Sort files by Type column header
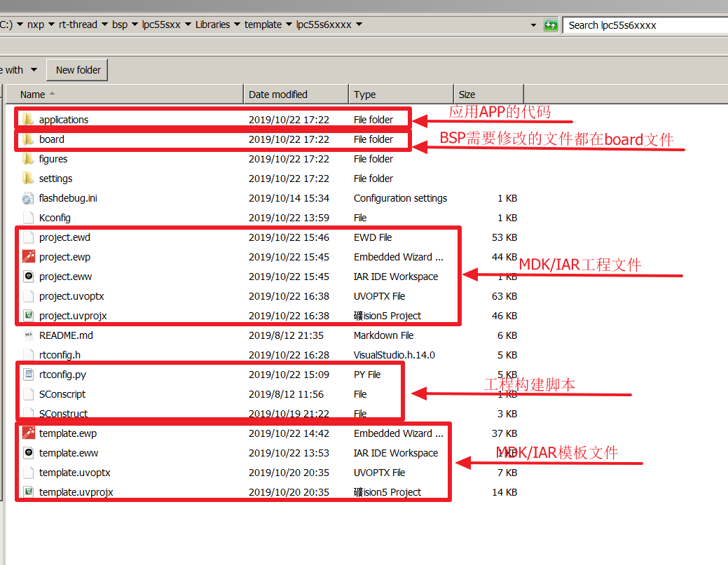The width and height of the screenshot is (728, 565). coord(364,95)
